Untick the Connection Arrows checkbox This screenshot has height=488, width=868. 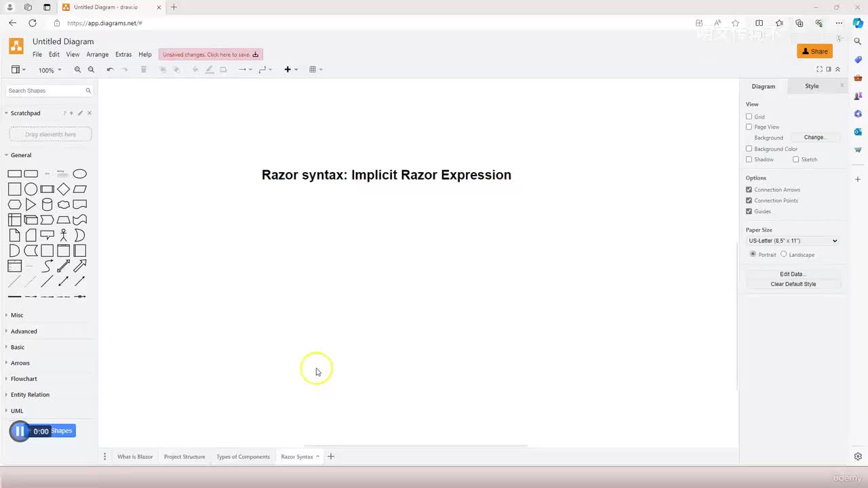click(x=749, y=190)
